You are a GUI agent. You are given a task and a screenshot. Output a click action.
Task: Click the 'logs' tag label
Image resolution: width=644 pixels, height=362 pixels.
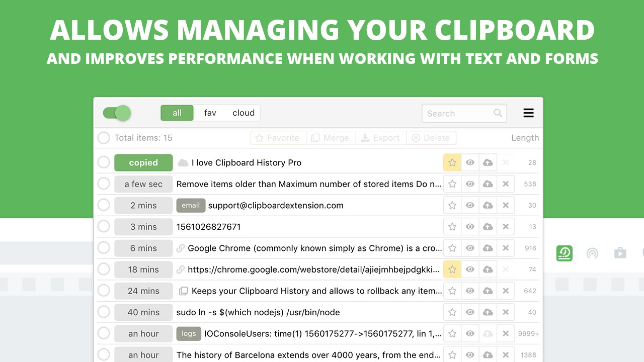[189, 333]
